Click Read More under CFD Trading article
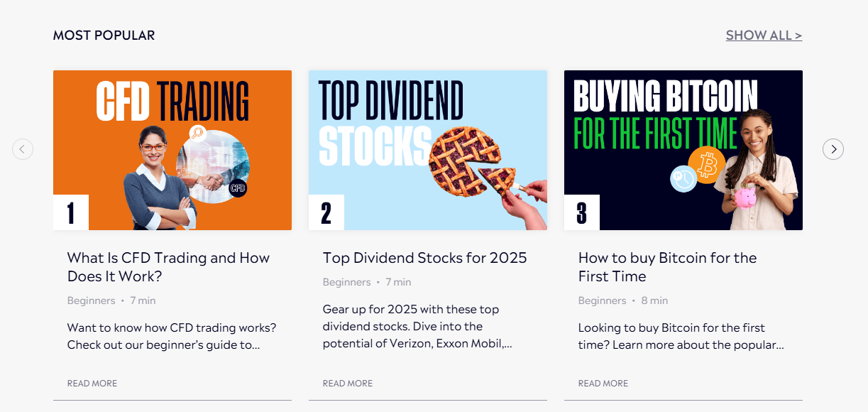868x412 pixels. (x=92, y=384)
